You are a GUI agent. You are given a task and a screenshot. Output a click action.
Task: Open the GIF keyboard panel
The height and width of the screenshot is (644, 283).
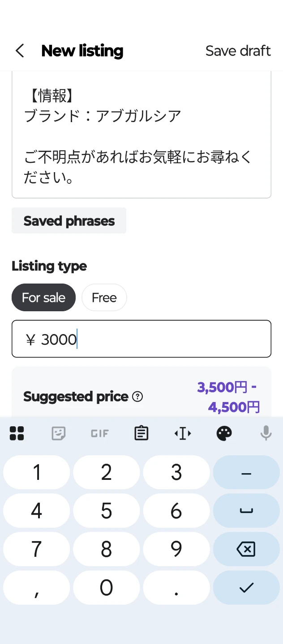click(x=100, y=433)
